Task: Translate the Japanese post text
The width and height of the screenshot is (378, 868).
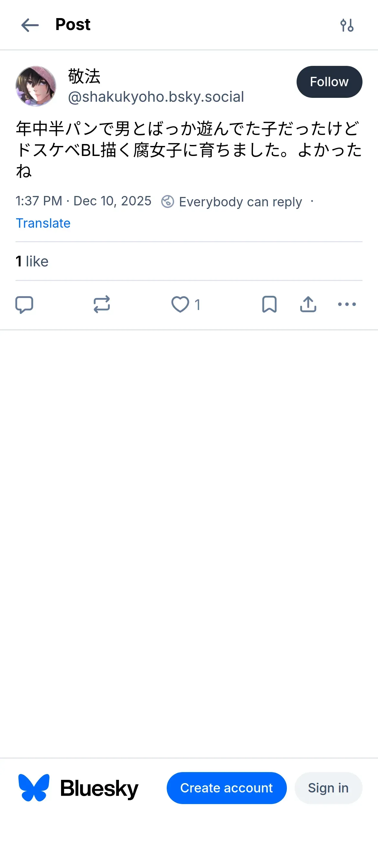Action: pyautogui.click(x=43, y=223)
